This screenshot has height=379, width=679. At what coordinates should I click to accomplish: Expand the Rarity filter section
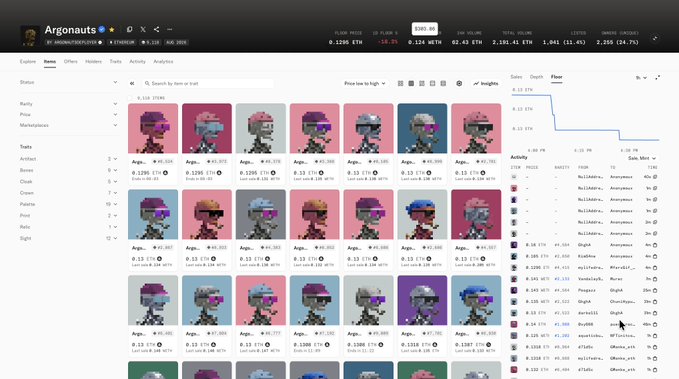(x=68, y=104)
